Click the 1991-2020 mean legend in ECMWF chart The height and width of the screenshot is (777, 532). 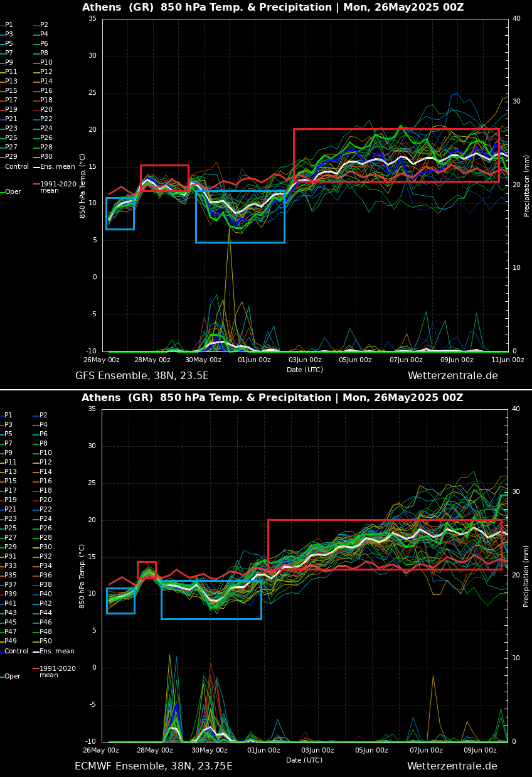[x=57, y=672]
